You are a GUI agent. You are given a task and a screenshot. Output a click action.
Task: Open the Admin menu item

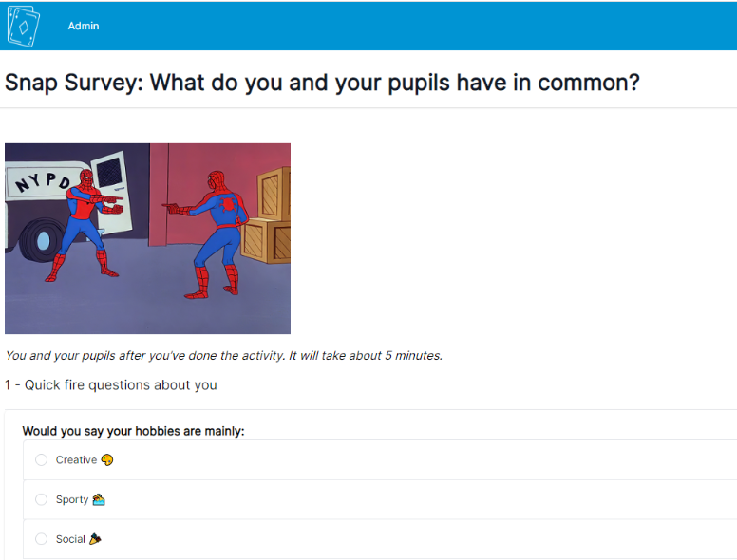tap(84, 26)
